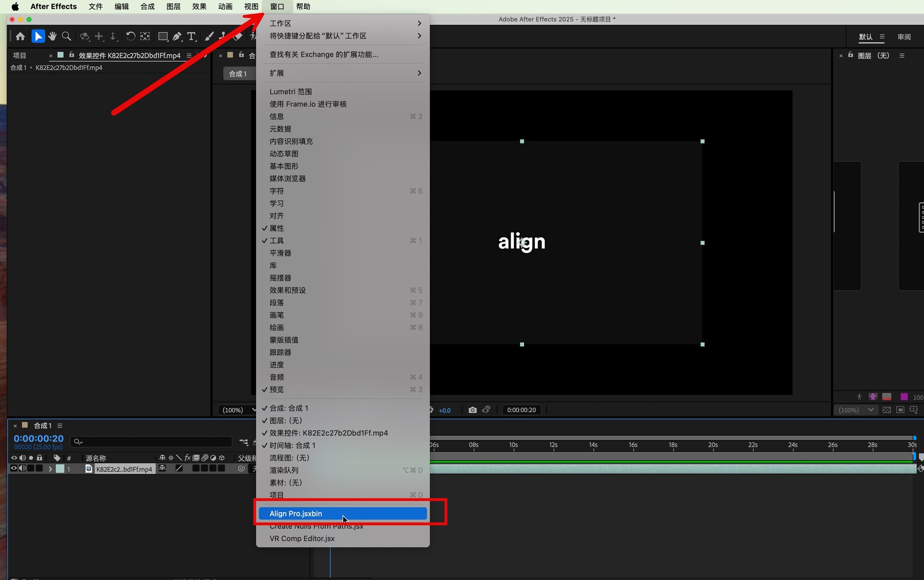
Task: Select the Rotation tool
Action: click(130, 36)
